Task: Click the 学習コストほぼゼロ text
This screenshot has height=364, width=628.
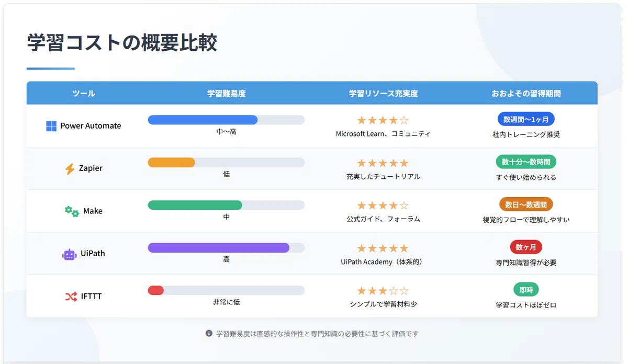Action: [526, 305]
